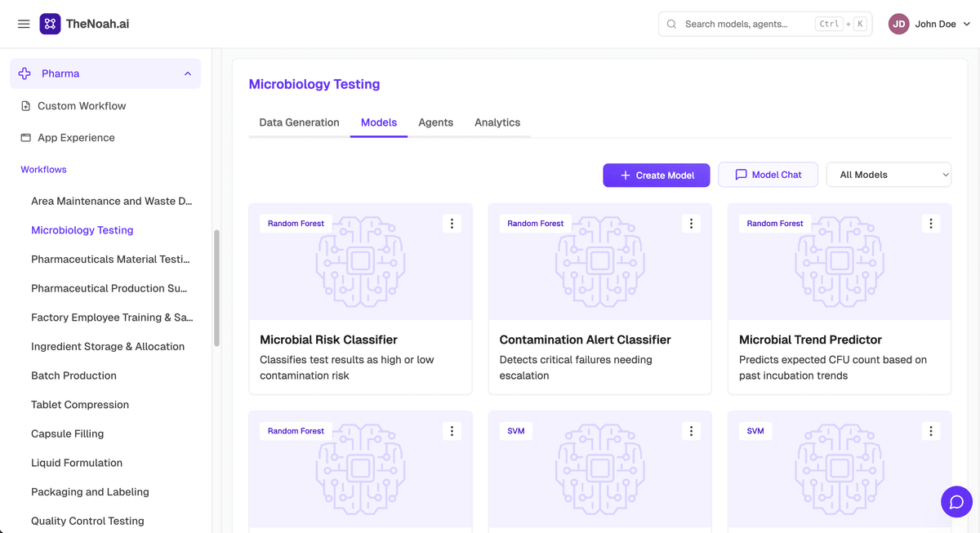Click the JD user avatar
This screenshot has height=533, width=980.
click(x=899, y=24)
